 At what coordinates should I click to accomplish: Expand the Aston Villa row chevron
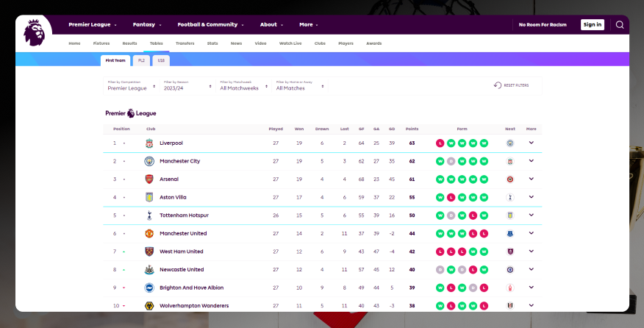pos(531,197)
